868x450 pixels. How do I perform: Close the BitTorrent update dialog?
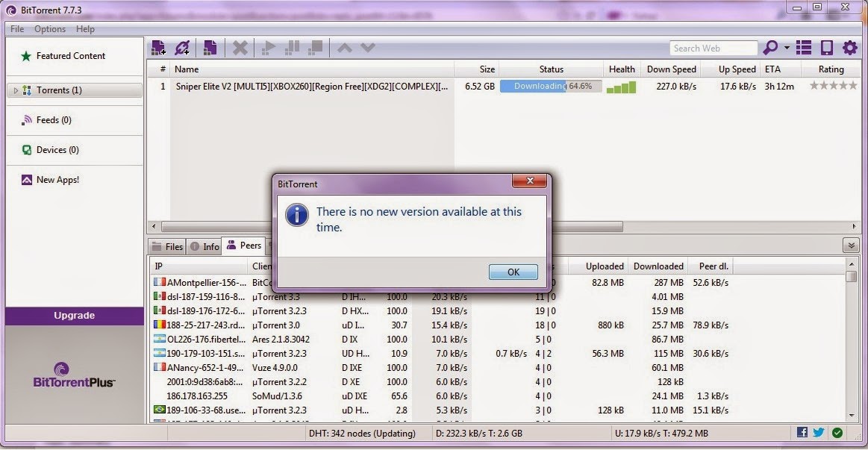point(530,181)
